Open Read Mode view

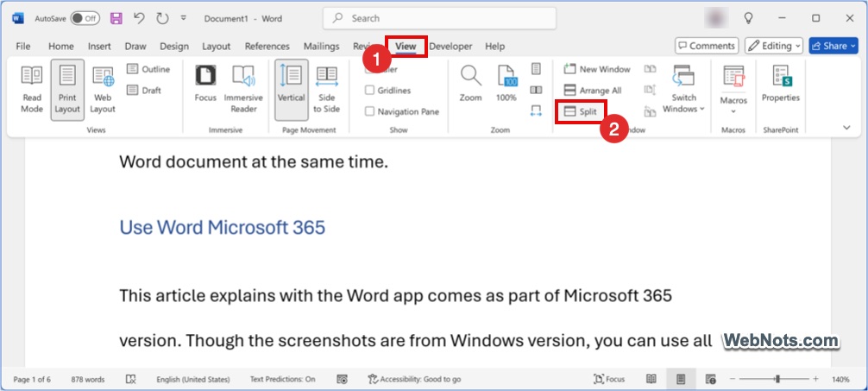point(32,89)
